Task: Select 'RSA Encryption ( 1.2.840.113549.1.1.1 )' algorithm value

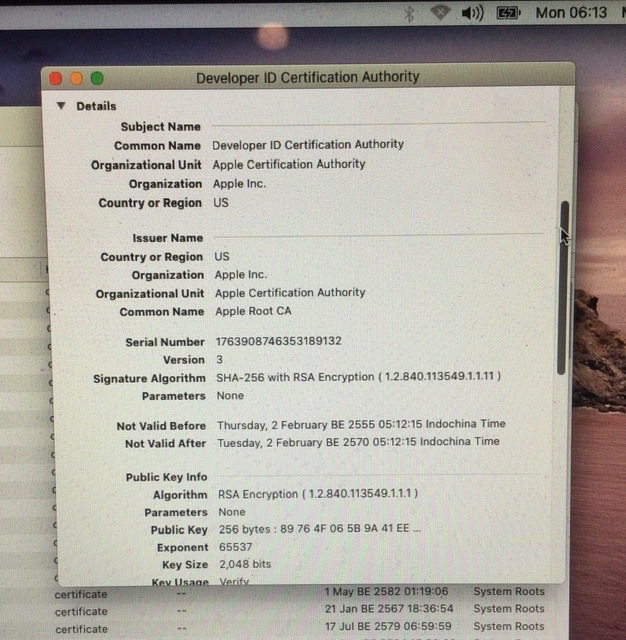Action: tap(318, 494)
